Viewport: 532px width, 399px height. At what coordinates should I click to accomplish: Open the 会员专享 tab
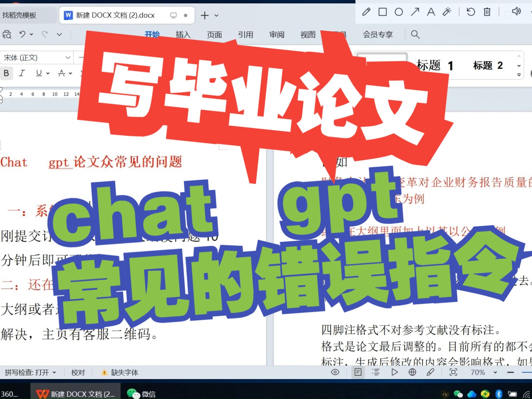[x=378, y=34]
